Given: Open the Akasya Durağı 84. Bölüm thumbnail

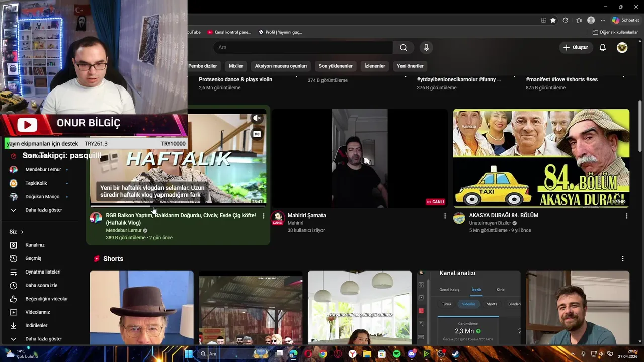Looking at the screenshot, I should point(541,158).
